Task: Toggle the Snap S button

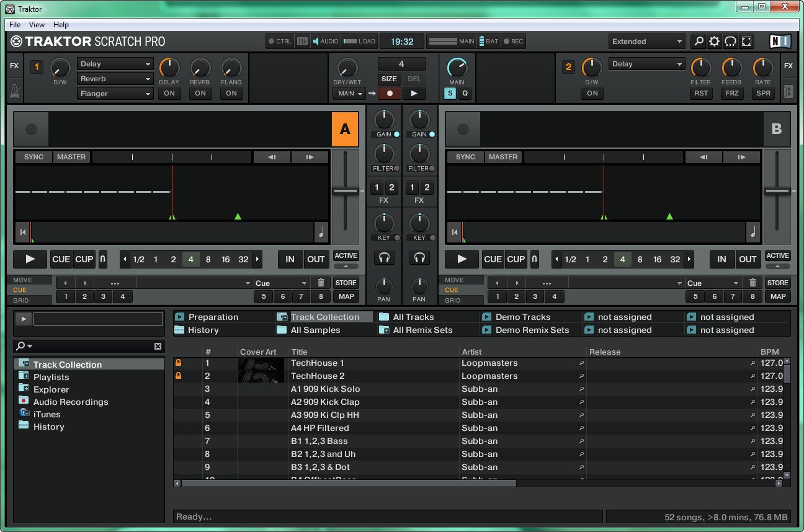Action: [x=450, y=94]
